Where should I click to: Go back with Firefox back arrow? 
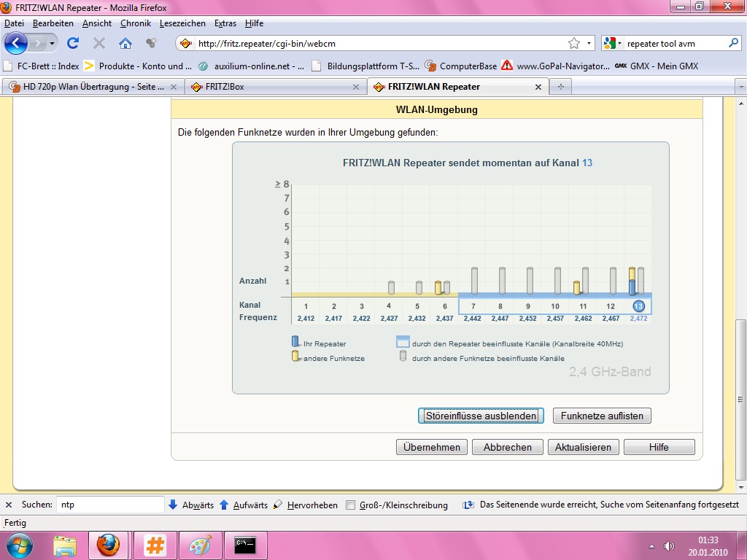coord(16,43)
